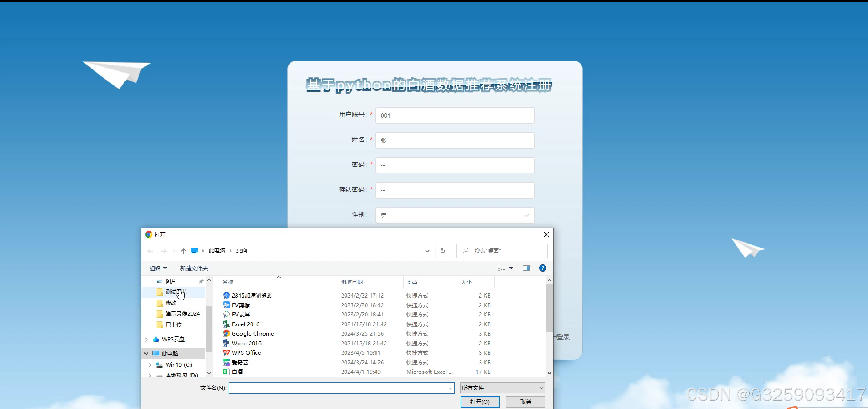Open the Excel 2016 shortcut icon
The height and width of the screenshot is (409, 868).
click(x=226, y=324)
